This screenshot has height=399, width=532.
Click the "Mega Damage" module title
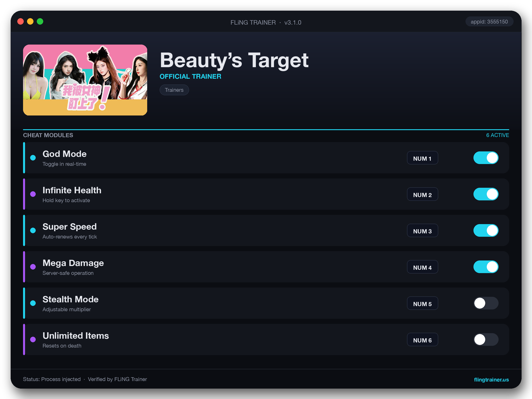(73, 263)
